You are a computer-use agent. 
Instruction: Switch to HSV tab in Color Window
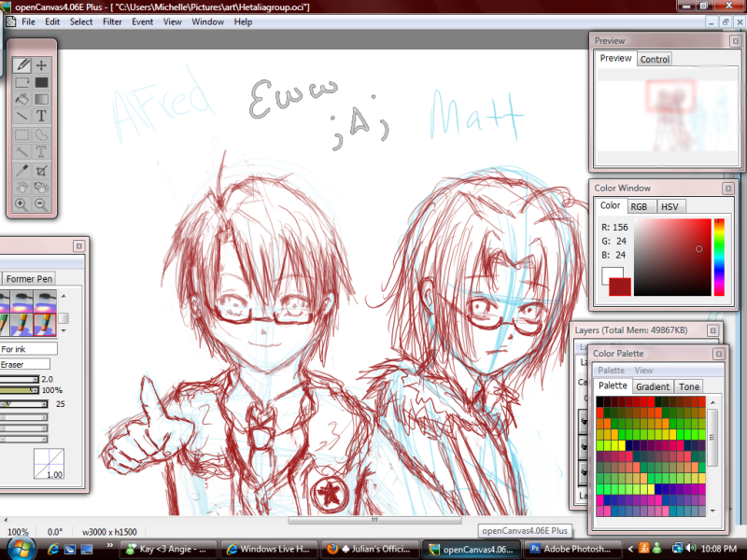click(x=669, y=206)
